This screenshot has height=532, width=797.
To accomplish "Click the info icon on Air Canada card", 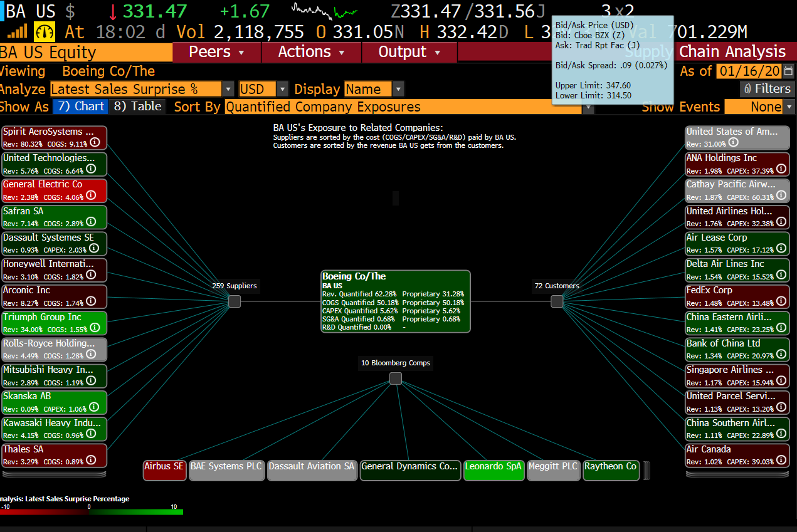I will pos(781,461).
